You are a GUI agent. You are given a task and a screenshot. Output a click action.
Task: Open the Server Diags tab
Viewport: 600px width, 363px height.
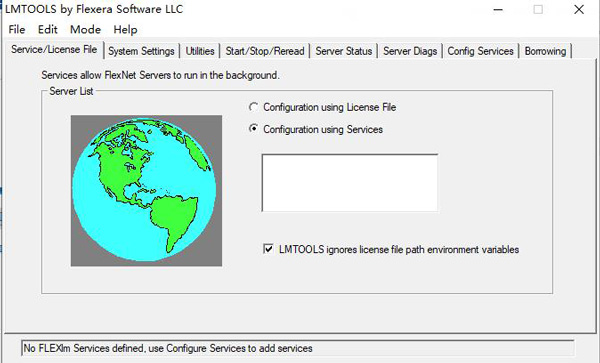pyautogui.click(x=410, y=51)
